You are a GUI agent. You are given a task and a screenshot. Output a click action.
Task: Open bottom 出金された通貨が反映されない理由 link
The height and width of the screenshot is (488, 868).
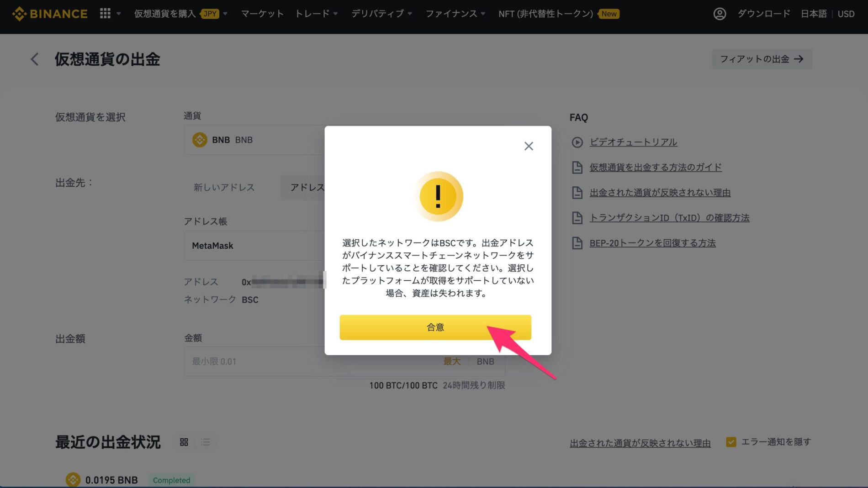(x=640, y=443)
